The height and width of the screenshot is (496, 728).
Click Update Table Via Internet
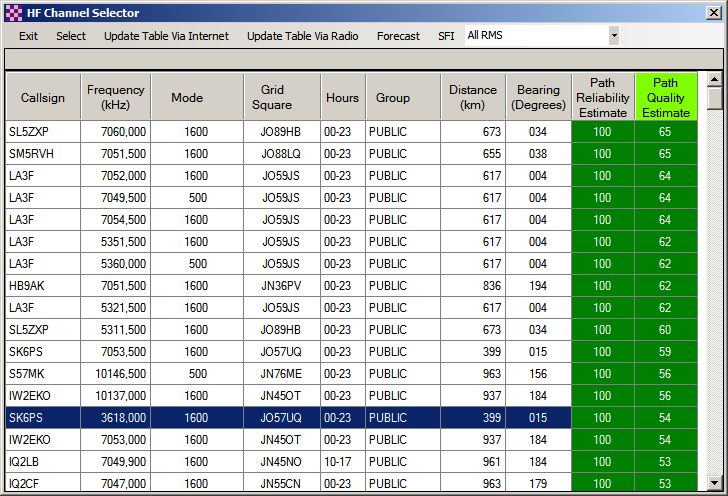166,36
